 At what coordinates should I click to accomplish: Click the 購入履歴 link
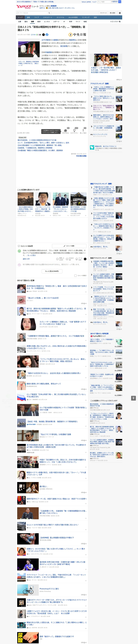pyautogui.click(x=112, y=13)
